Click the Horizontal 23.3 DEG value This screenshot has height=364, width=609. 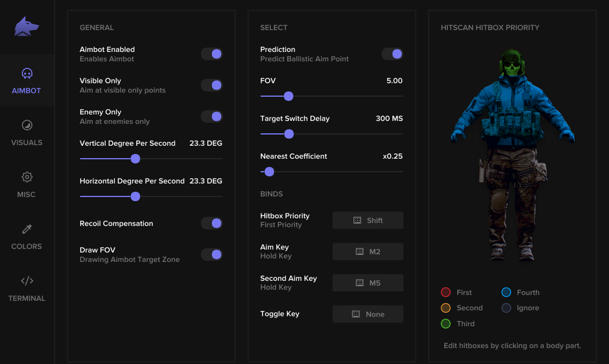(x=206, y=181)
